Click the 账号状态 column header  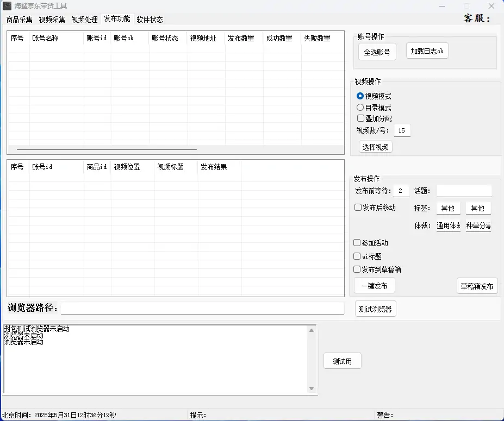click(168, 38)
